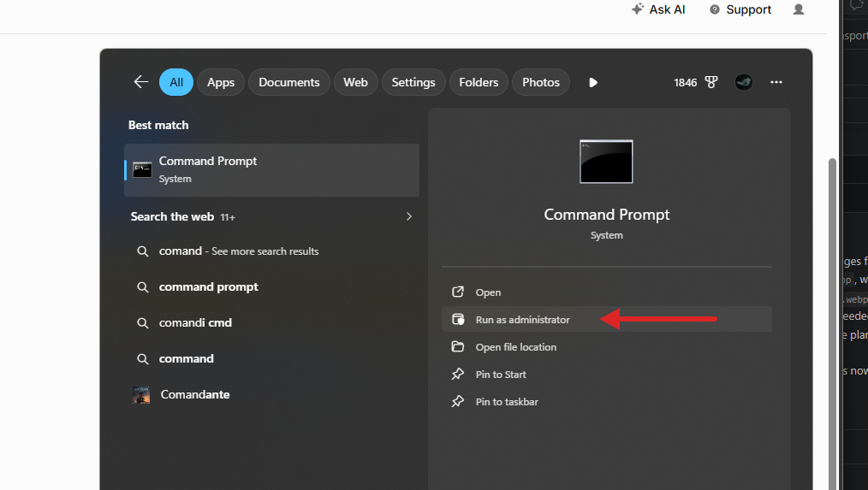Click the Command Prompt title in details pane
The width and height of the screenshot is (868, 490).
(607, 215)
